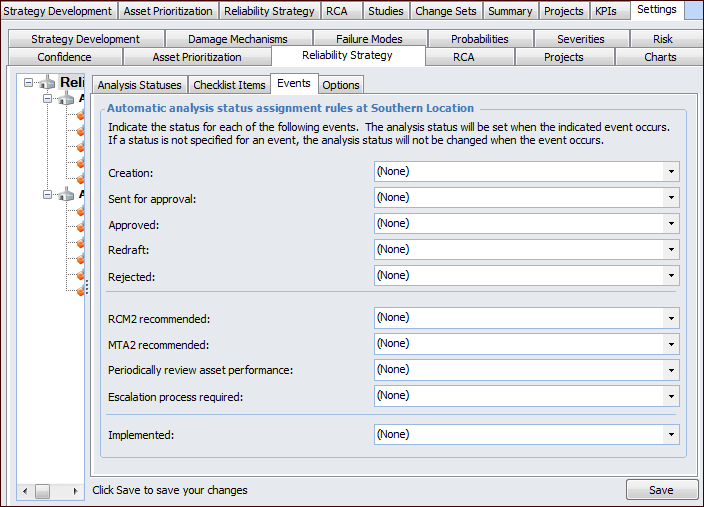
Task: Collapse the second A subgroup in tree
Action: (x=46, y=195)
